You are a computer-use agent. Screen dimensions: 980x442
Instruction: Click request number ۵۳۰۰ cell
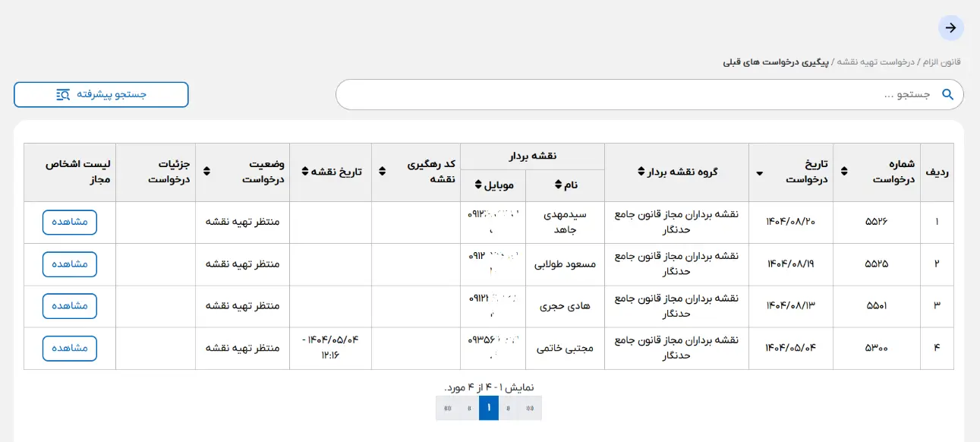pos(877,348)
